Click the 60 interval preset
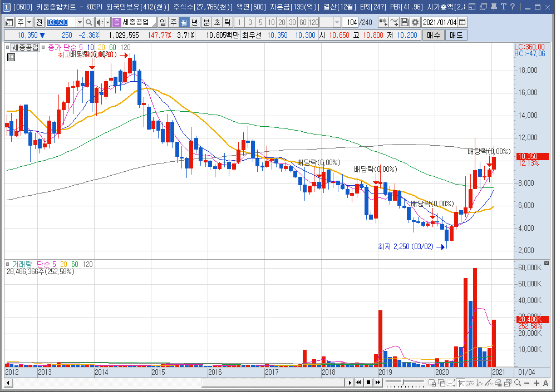556x392 pixels. 303,23
